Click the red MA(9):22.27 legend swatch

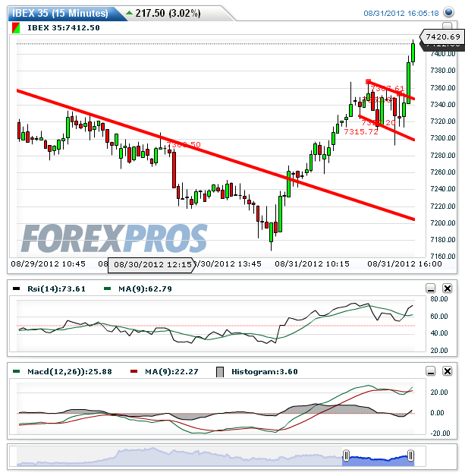coord(134,371)
